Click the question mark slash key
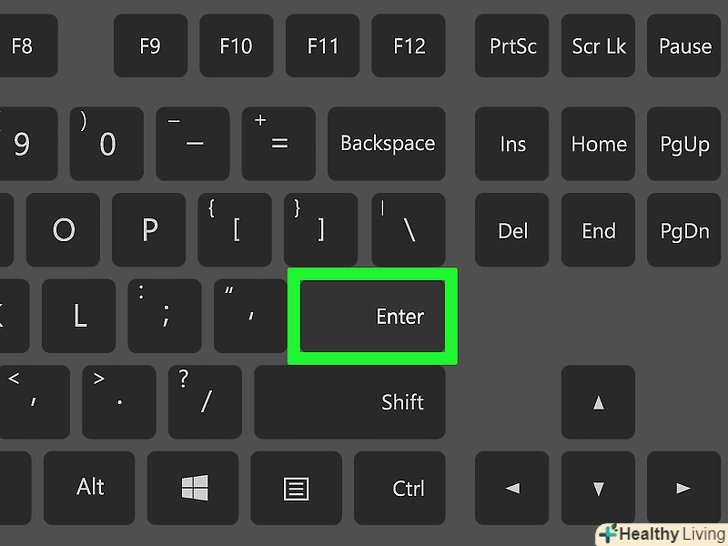Image resolution: width=728 pixels, height=546 pixels. (x=205, y=402)
